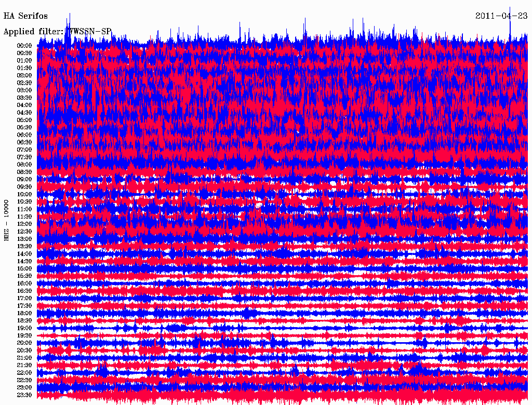Select the 07:00 time label
This screenshot has height=405, width=532.
(24, 150)
